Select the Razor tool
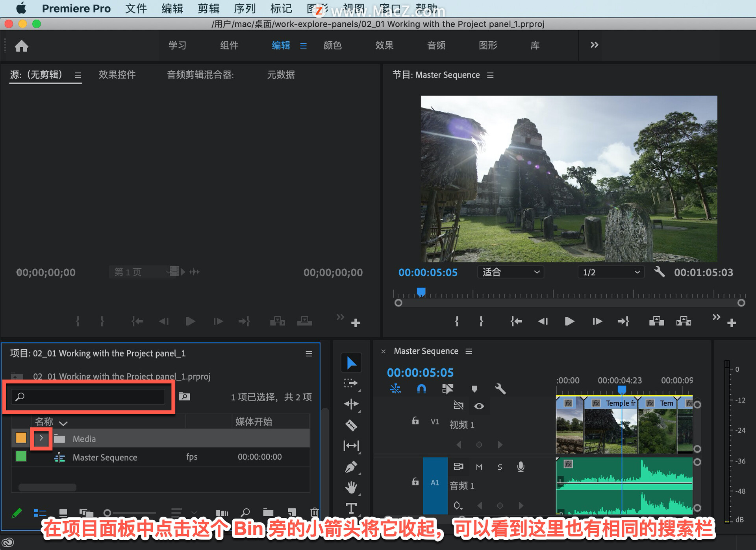The image size is (756, 550). [x=351, y=425]
